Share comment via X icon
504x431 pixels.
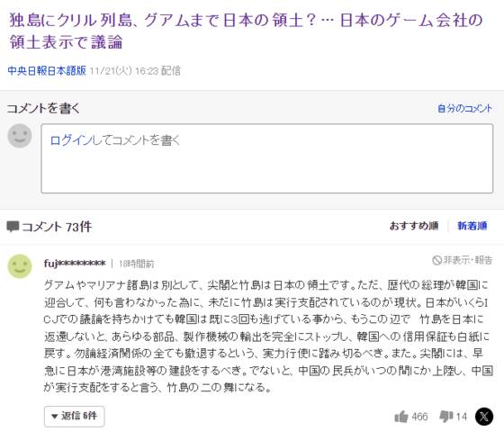tap(484, 417)
